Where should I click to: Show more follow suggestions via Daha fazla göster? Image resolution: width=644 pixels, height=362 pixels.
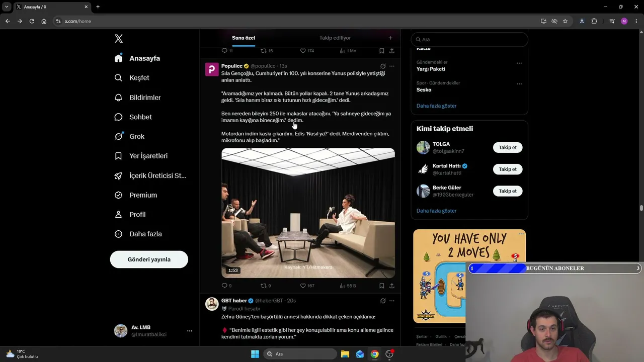click(436, 211)
